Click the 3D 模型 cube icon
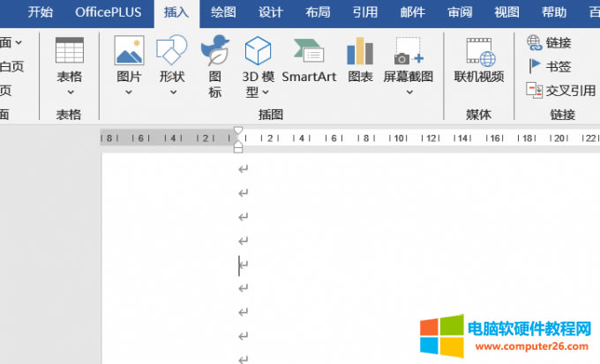Image resolution: width=600 pixels, height=364 pixels. click(257, 51)
